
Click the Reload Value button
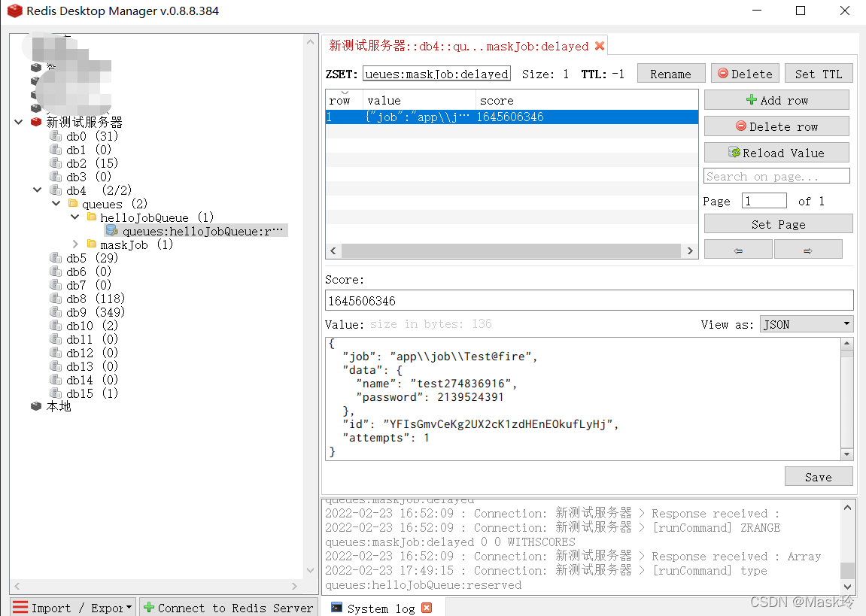(776, 153)
